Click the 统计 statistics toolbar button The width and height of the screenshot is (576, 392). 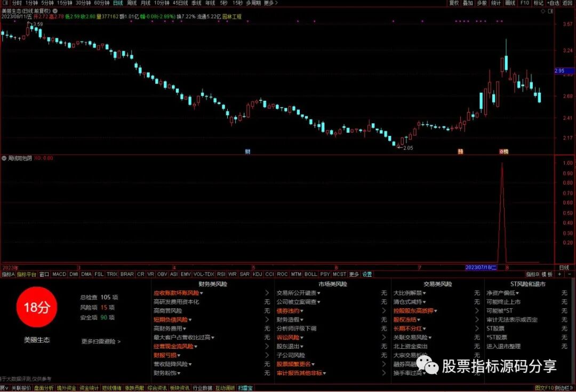(496, 3)
